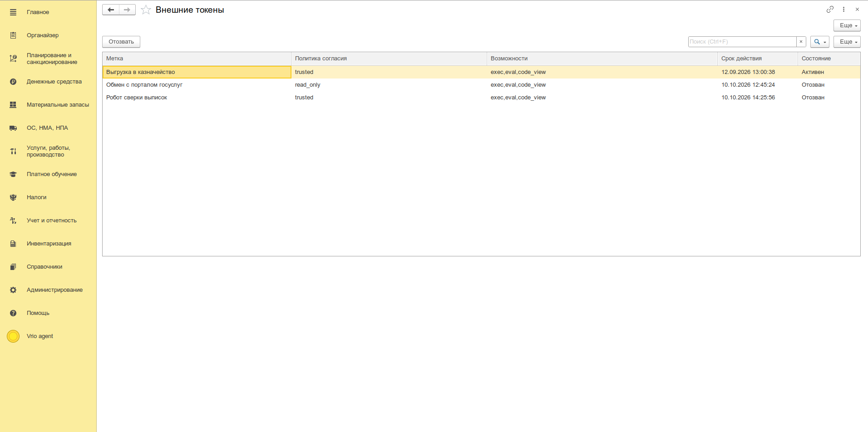Open the Администрирование menu label
Image resolution: width=868 pixels, height=432 pixels.
(x=54, y=290)
